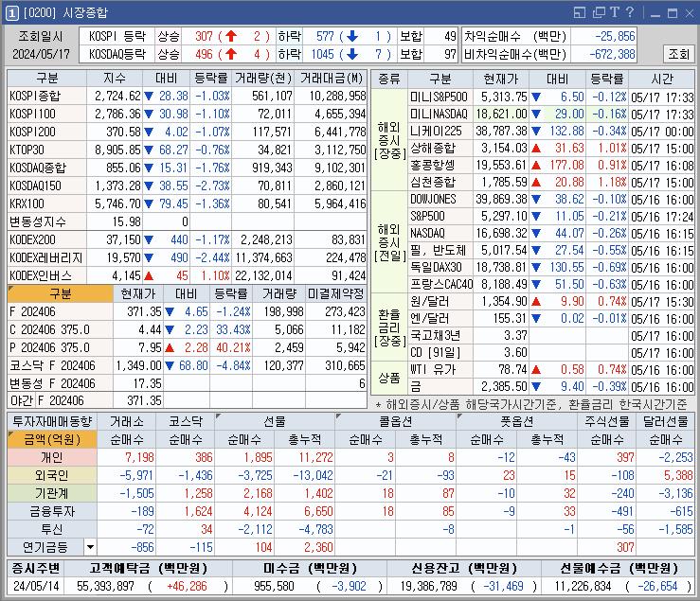Select the KRX100 index row
The height and width of the screenshot is (601, 700).
coord(187,203)
